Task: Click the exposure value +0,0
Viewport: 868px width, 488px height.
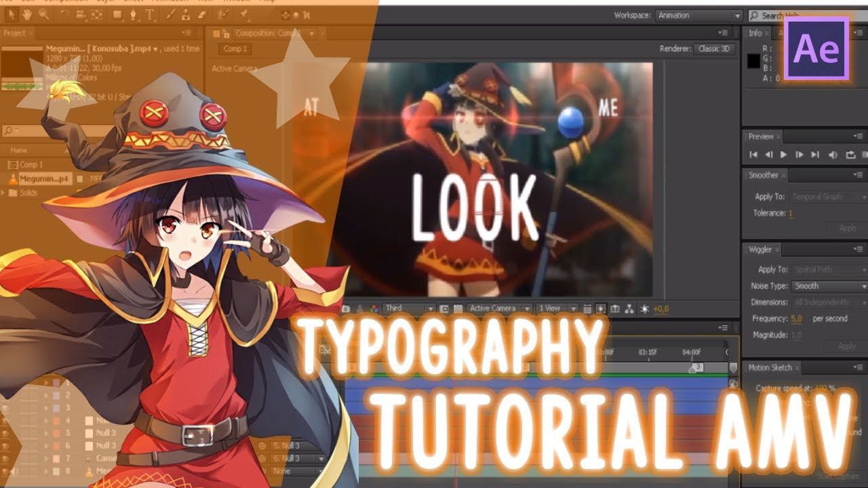Action: point(661,308)
